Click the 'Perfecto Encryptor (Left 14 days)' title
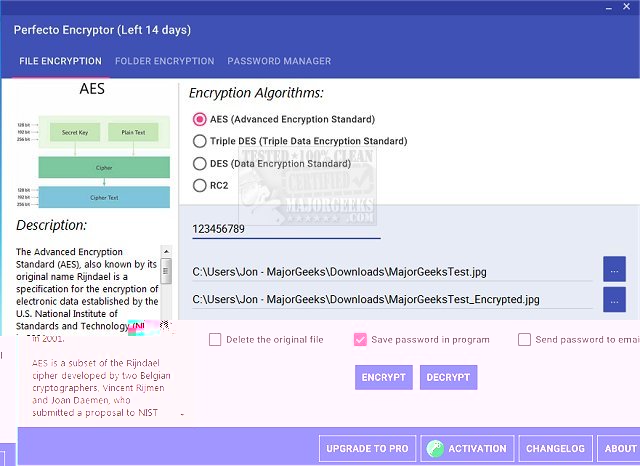This screenshot has width=640, height=466. coord(102,30)
